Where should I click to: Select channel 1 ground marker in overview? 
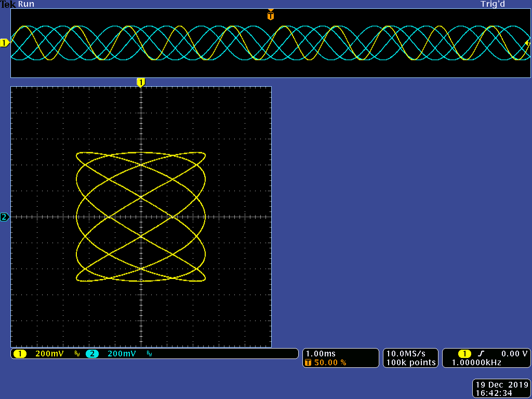point(4,43)
